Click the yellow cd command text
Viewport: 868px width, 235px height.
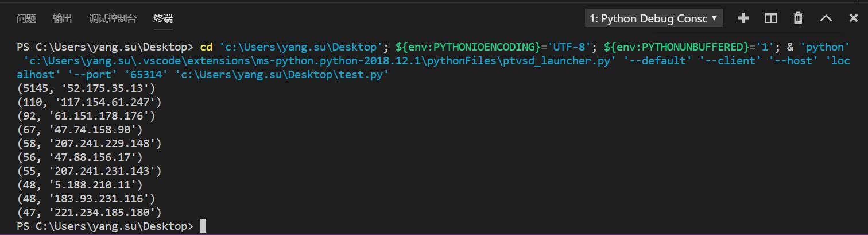(206, 47)
